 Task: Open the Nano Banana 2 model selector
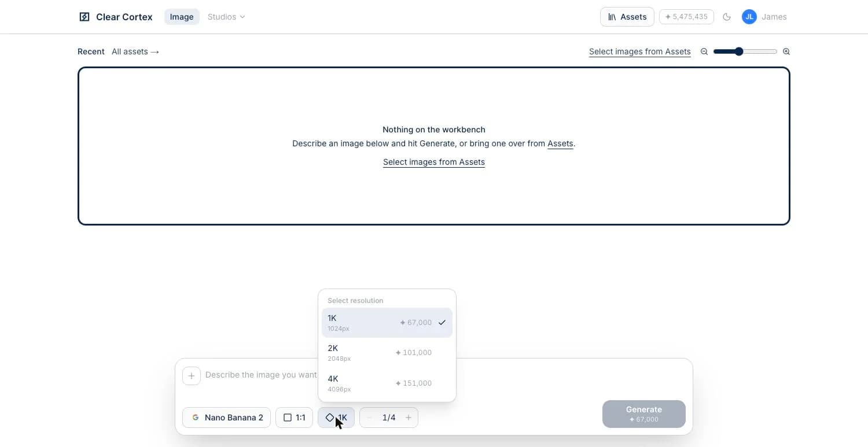click(226, 418)
